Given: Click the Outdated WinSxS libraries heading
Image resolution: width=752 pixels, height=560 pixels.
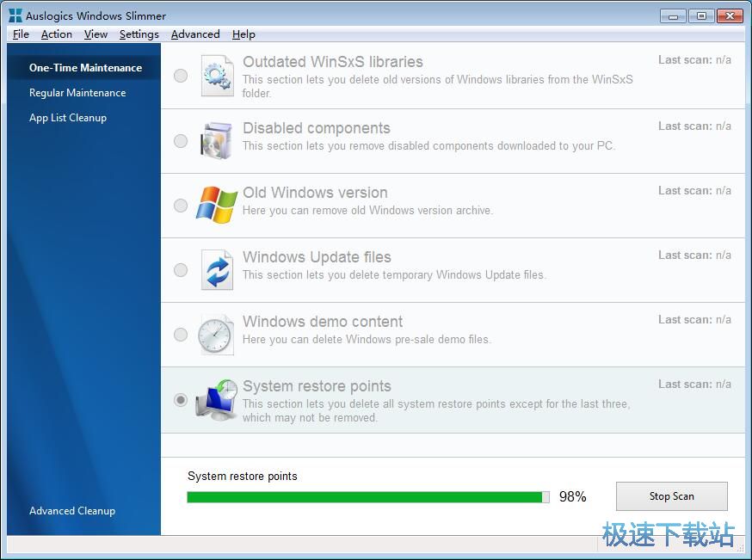Looking at the screenshot, I should pyautogui.click(x=332, y=62).
